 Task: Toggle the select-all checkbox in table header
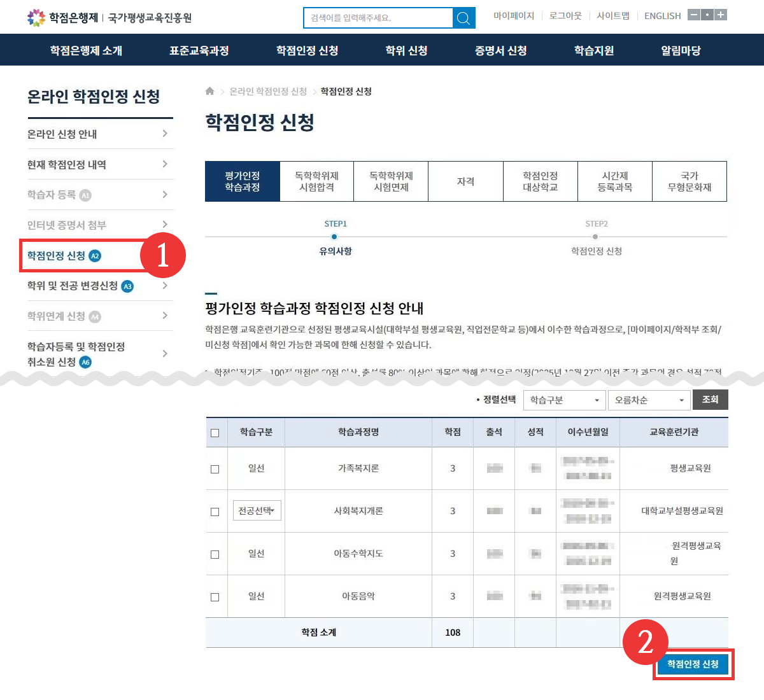coord(215,433)
